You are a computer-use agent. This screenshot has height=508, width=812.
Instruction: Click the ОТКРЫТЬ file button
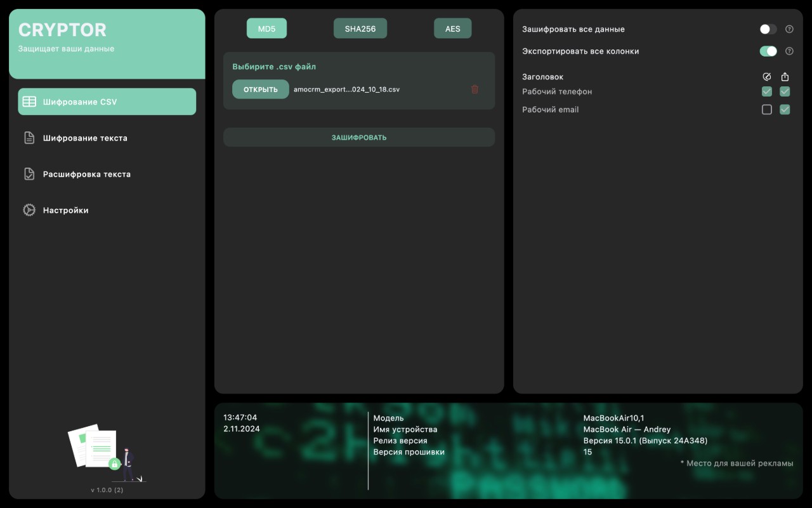(261, 90)
